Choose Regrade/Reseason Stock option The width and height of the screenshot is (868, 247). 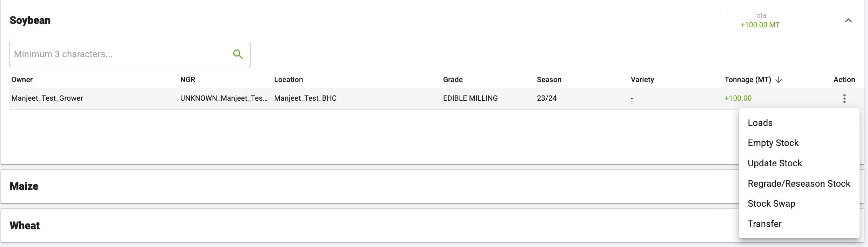(799, 183)
